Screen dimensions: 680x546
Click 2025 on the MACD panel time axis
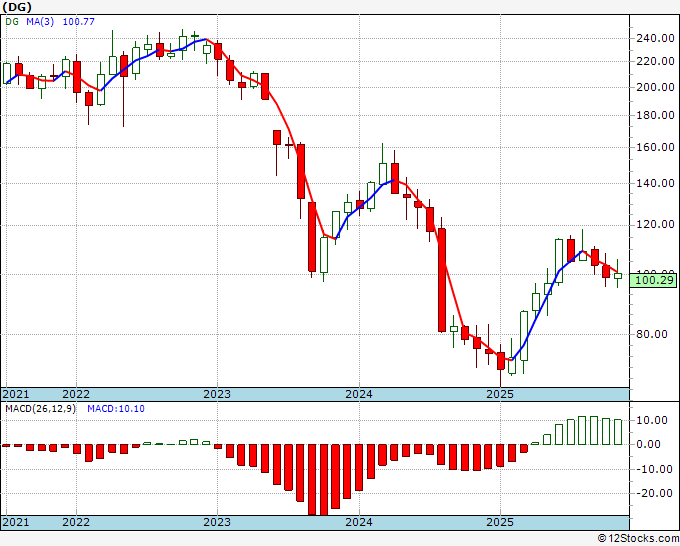(x=500, y=522)
